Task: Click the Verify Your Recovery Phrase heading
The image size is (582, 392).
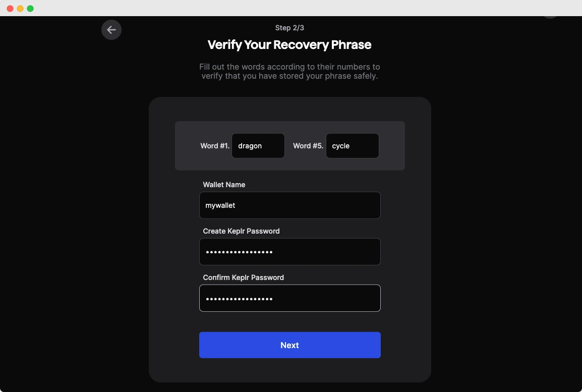Action: click(x=289, y=45)
